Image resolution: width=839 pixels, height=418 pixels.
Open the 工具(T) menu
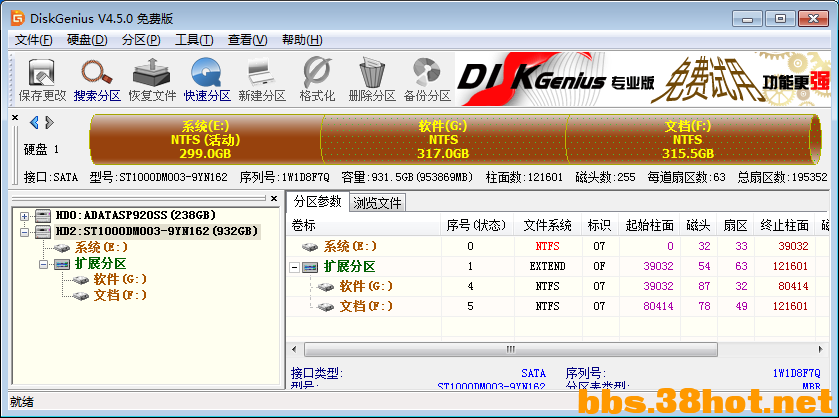pos(194,40)
